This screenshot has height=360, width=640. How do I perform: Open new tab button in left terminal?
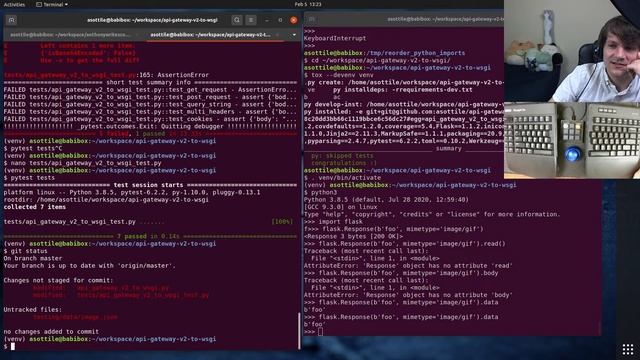(x=11, y=20)
